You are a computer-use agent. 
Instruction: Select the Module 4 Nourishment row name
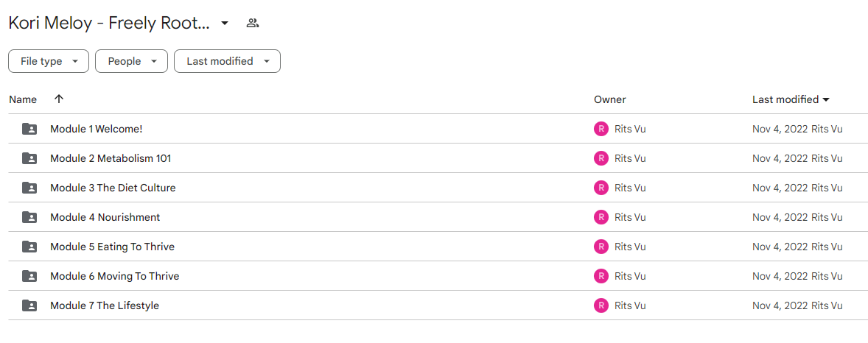coord(105,217)
